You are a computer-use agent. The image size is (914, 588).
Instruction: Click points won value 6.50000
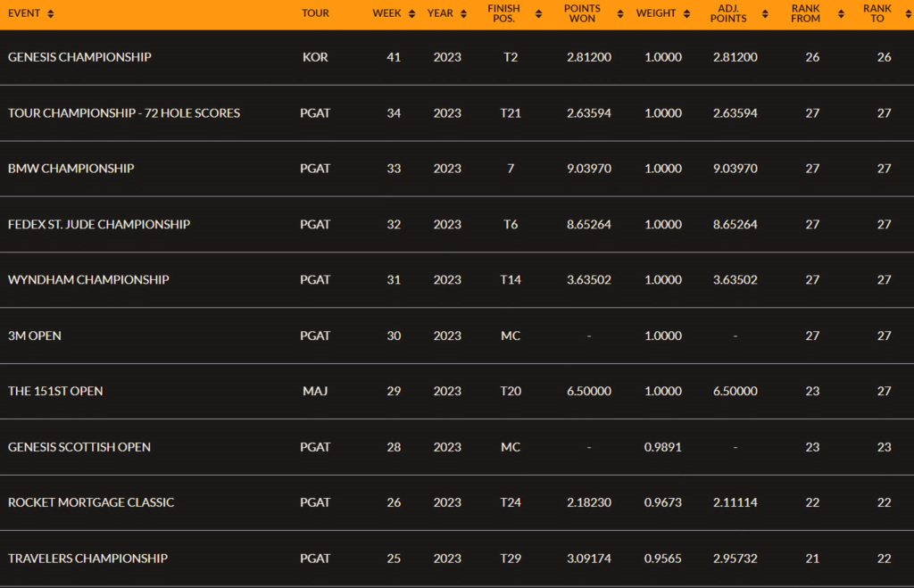[589, 391]
